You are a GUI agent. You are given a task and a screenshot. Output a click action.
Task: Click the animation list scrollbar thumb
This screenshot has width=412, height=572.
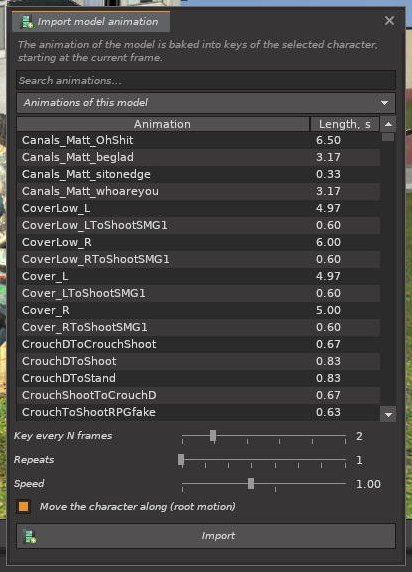[x=388, y=137]
